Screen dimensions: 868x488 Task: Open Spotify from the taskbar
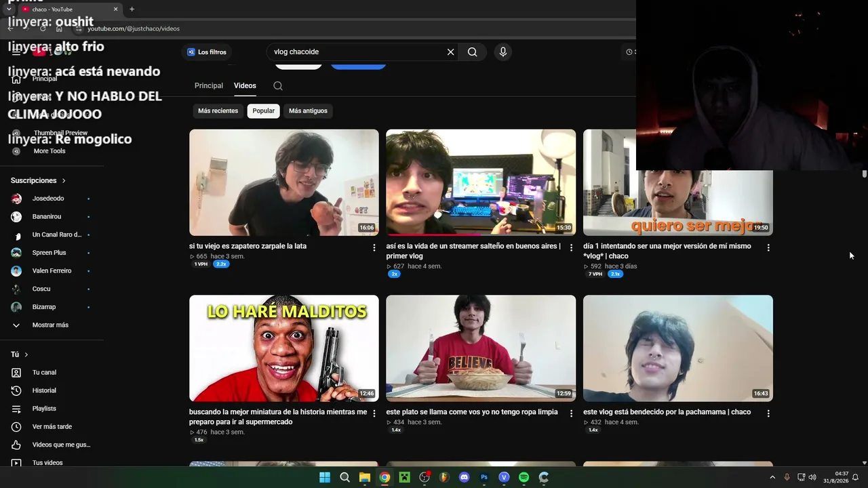pyautogui.click(x=524, y=477)
